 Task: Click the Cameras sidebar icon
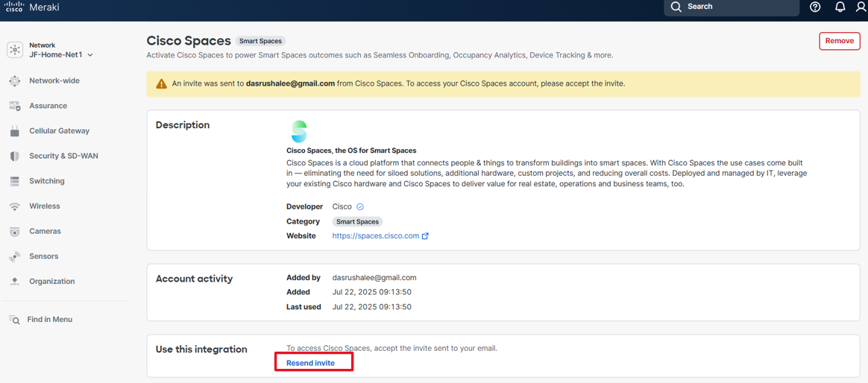pos(15,232)
